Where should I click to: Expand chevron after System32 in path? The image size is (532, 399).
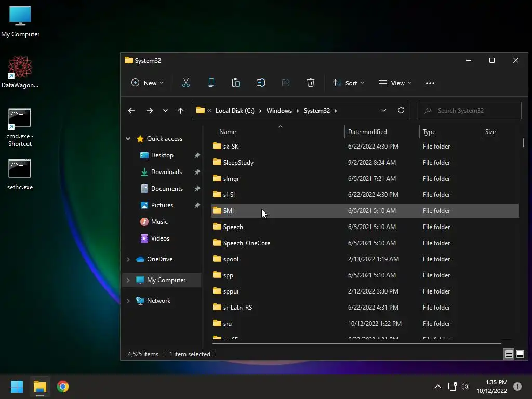336,111
